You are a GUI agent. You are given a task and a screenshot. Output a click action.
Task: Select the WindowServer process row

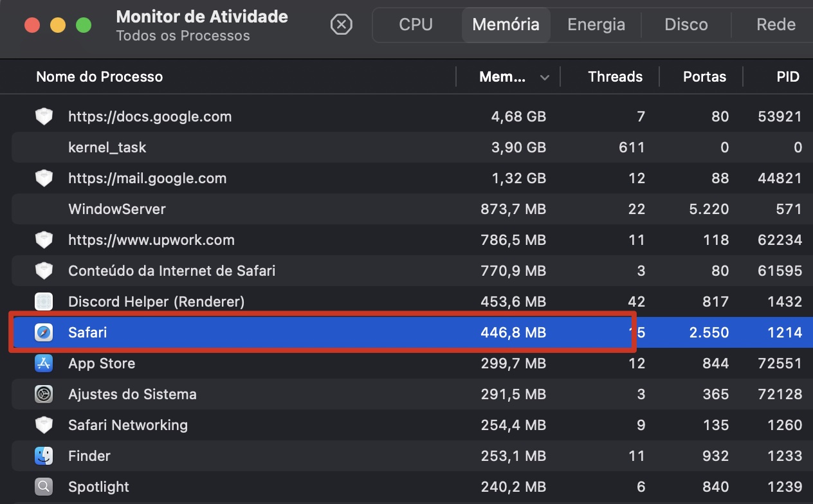(x=257, y=209)
